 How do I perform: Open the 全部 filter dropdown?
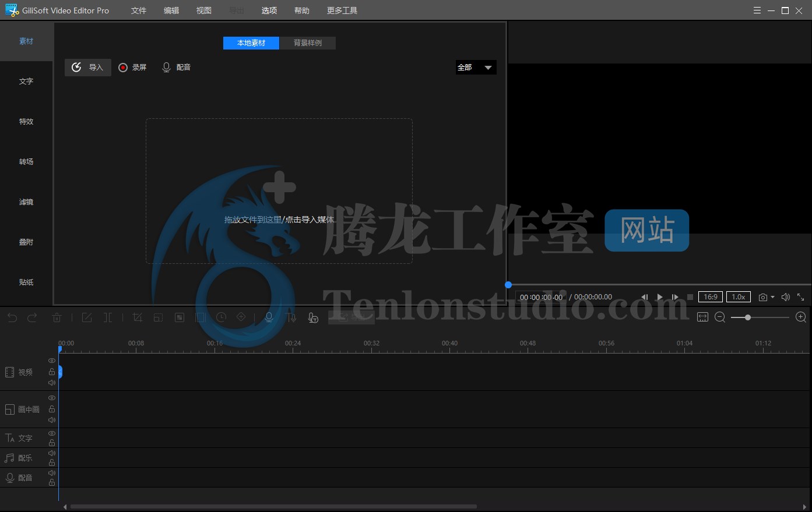pyautogui.click(x=476, y=68)
